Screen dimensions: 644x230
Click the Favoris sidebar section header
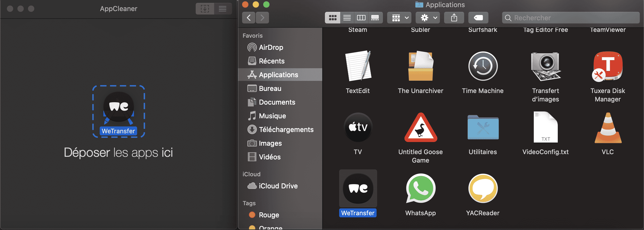coord(253,36)
